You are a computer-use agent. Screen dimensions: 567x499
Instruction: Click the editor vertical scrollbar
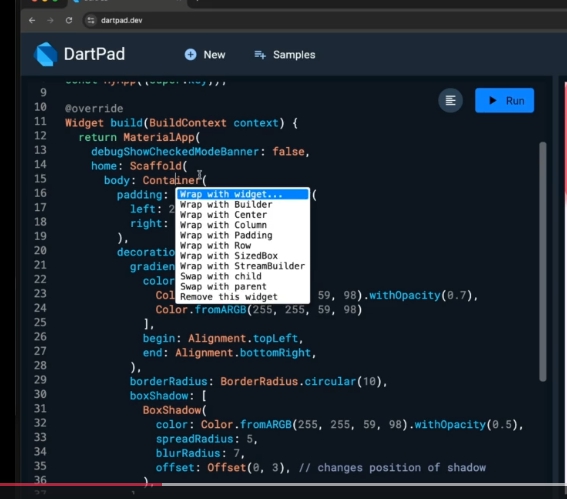click(x=542, y=261)
